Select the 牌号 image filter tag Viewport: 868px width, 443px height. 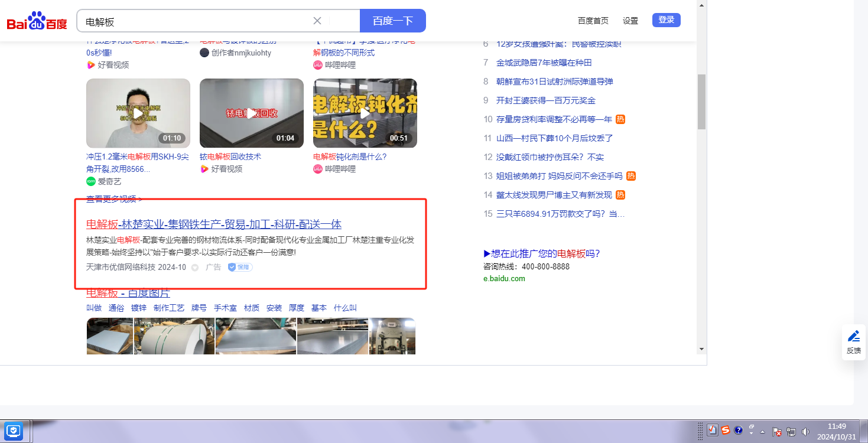pyautogui.click(x=199, y=308)
